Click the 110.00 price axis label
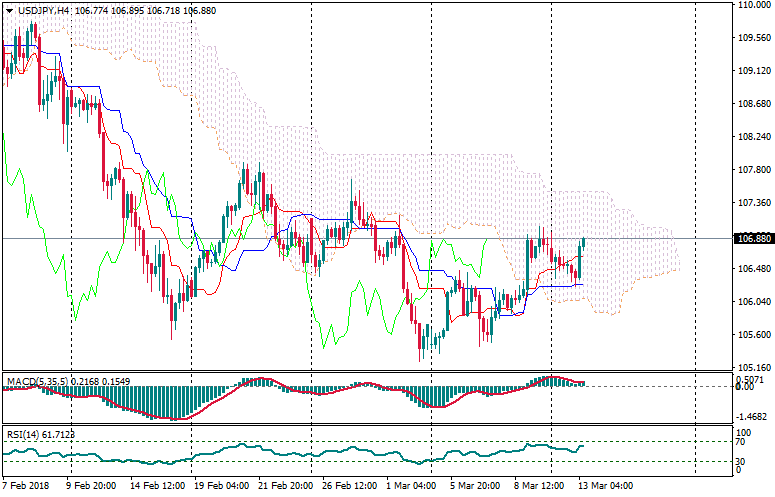The width and height of the screenshot is (775, 497). 754,5
